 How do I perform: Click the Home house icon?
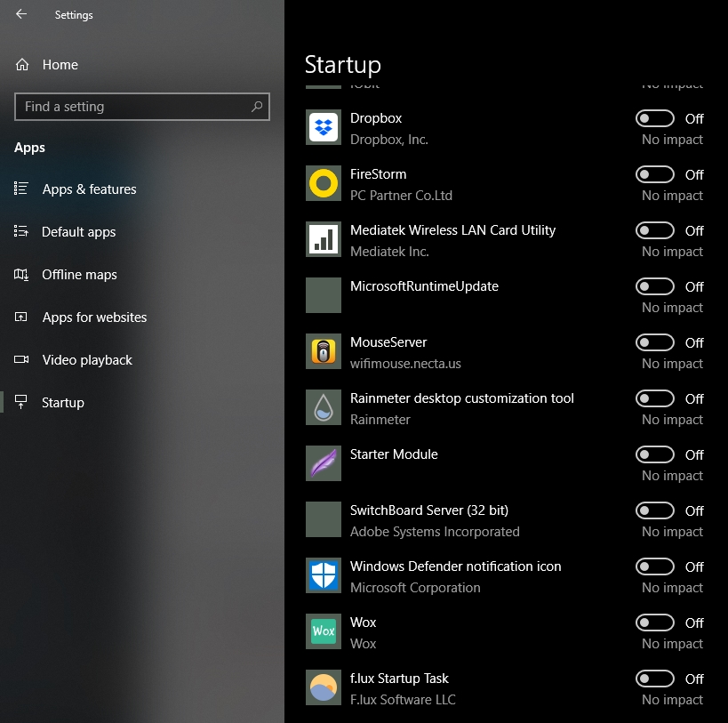point(22,65)
